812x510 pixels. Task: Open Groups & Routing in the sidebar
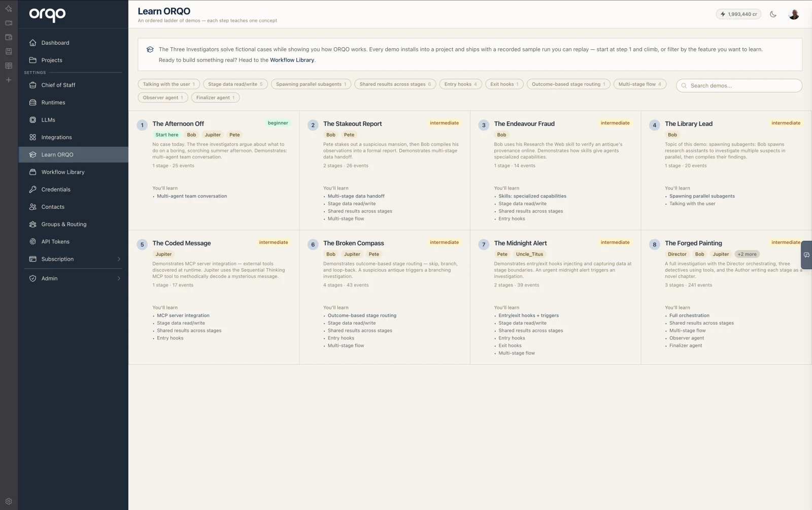[74, 224]
